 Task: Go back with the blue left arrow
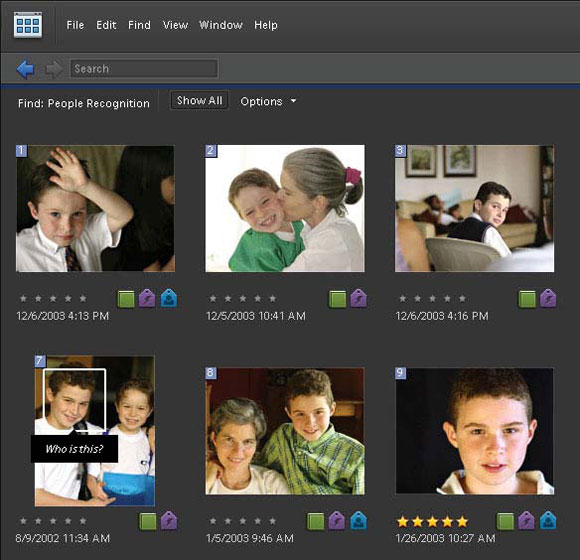pos(26,69)
